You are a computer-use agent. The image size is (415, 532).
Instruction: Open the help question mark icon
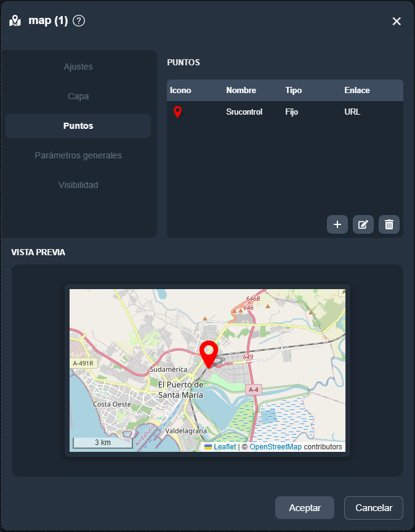pyautogui.click(x=79, y=21)
